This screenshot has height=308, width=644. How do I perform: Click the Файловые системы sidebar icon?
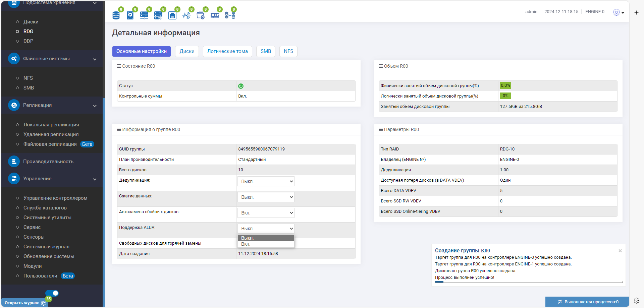pyautogui.click(x=14, y=59)
